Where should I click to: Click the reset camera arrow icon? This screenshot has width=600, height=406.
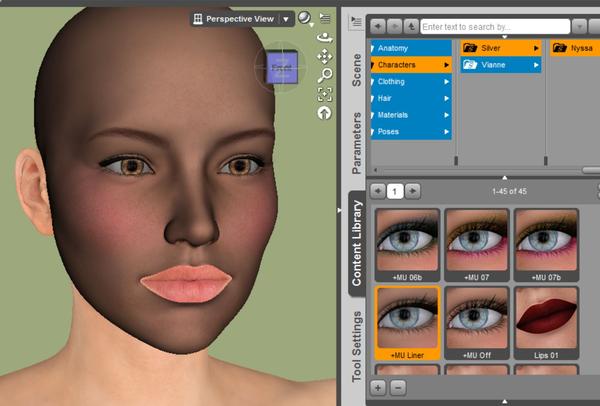(x=324, y=113)
